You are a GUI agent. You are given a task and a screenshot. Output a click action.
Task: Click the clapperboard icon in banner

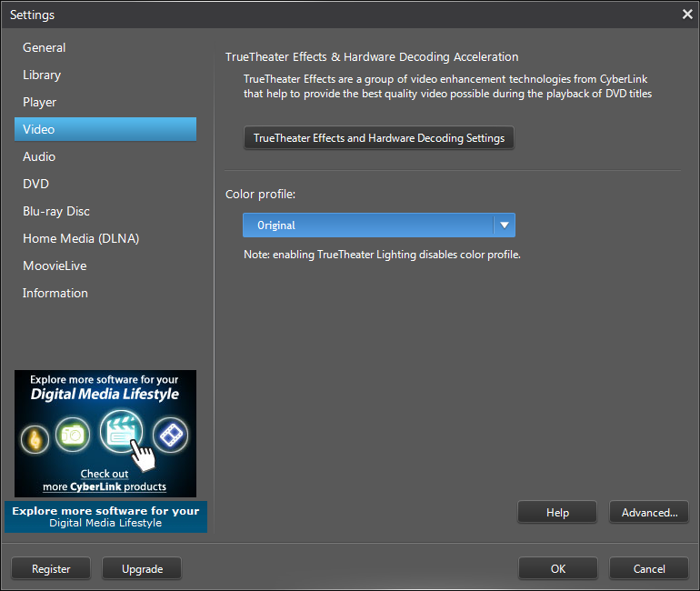pos(121,432)
